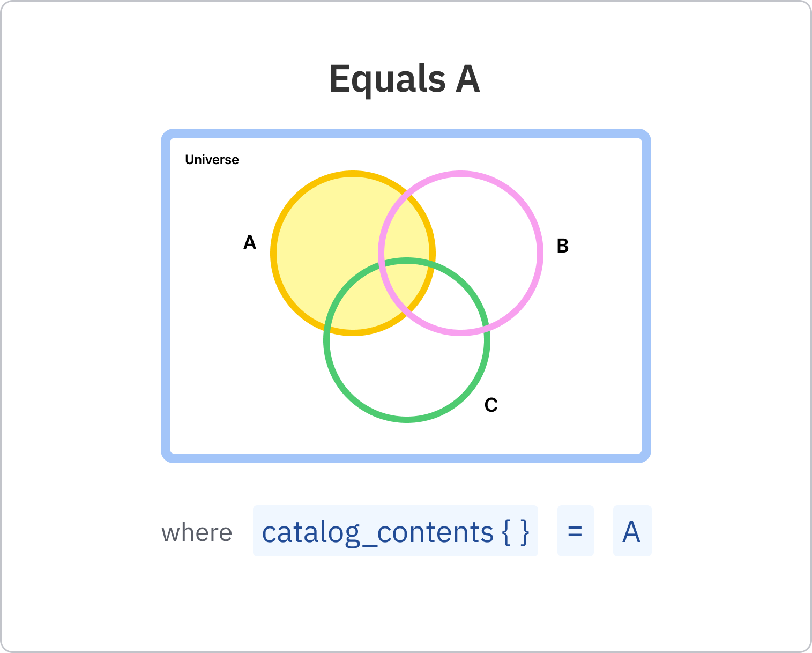Click inside green circle C's non-overlapping area

coord(407,375)
